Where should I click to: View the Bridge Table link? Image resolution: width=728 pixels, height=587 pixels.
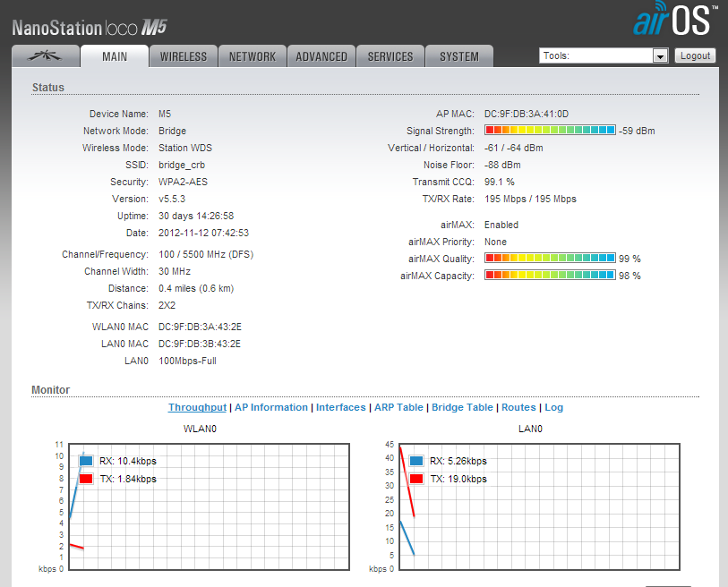[x=462, y=407]
